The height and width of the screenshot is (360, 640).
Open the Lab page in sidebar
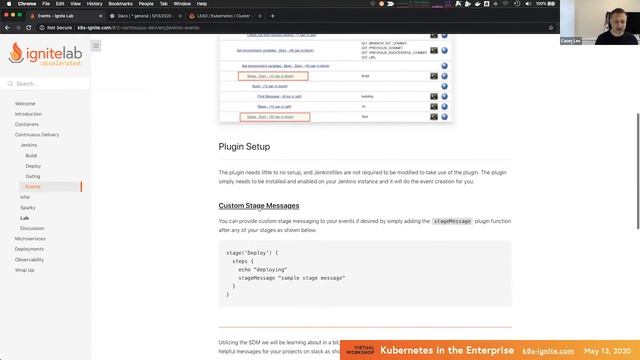(x=24, y=218)
